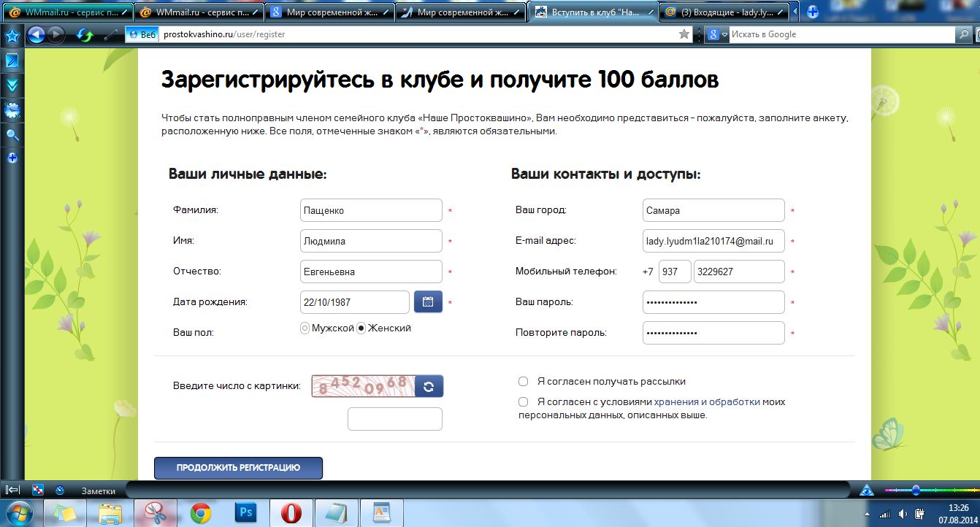Bookmark the page with the address bar star

pos(684,34)
